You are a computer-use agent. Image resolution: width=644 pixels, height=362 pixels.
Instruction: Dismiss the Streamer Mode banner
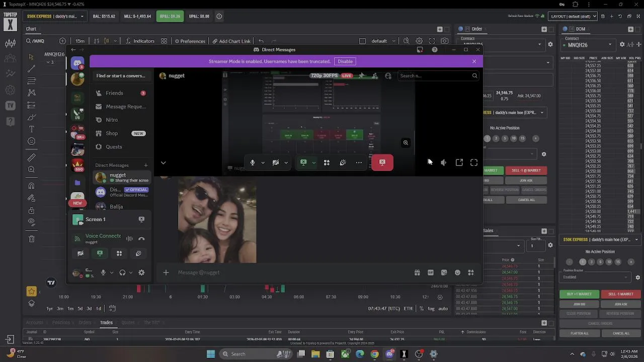474,61
